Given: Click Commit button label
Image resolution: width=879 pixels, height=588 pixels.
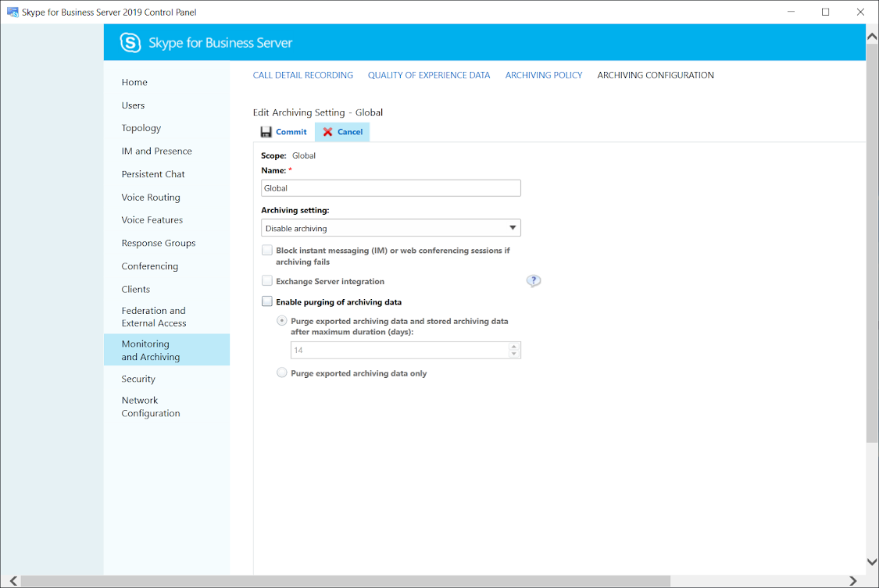Looking at the screenshot, I should point(291,132).
